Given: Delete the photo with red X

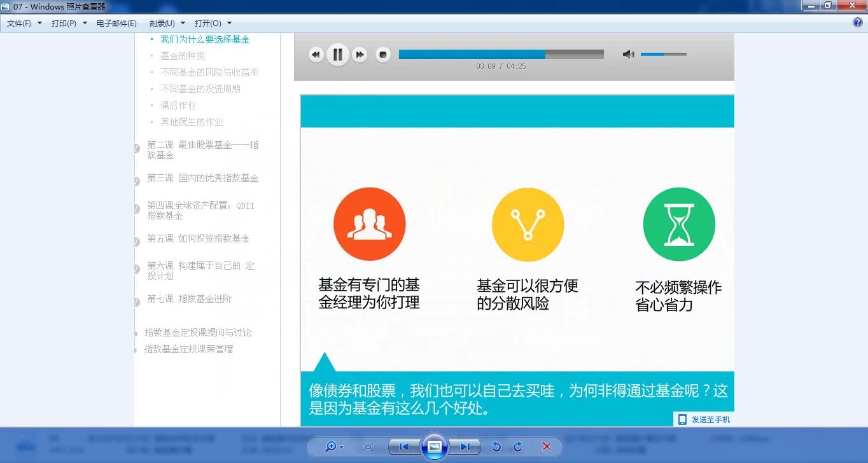Looking at the screenshot, I should [x=547, y=447].
